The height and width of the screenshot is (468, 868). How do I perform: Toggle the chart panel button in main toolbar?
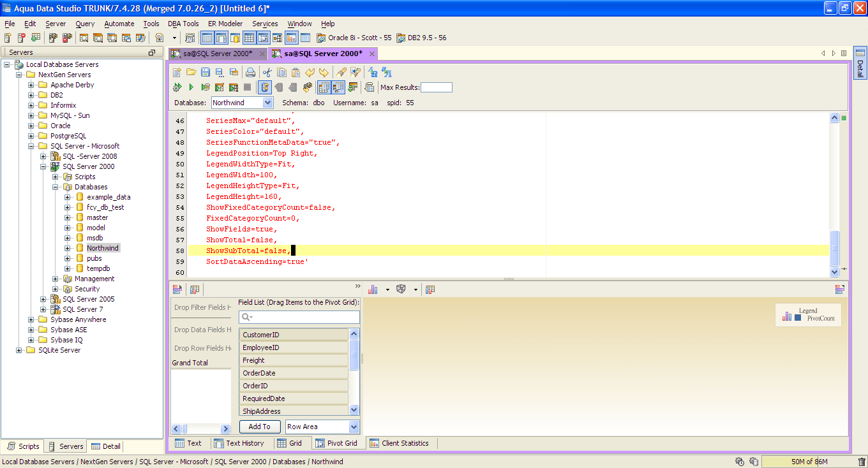292,38
